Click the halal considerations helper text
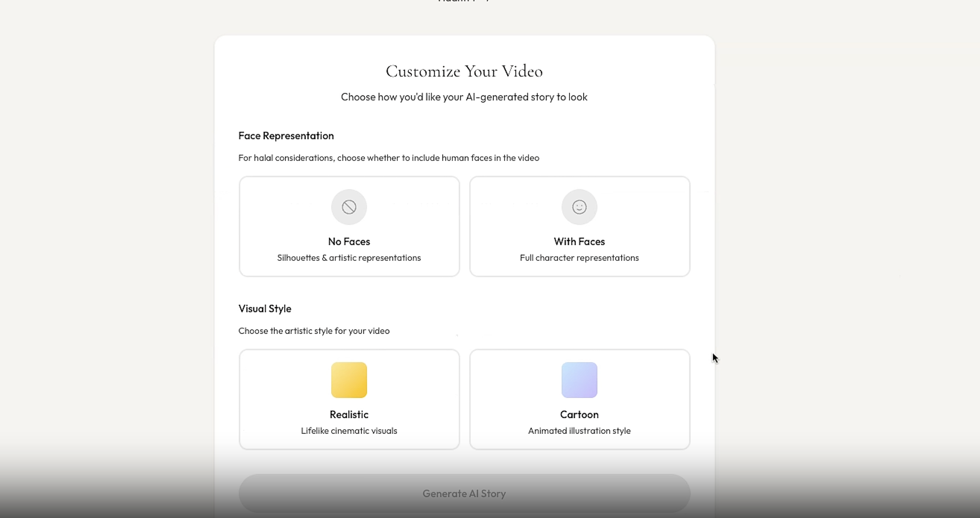The image size is (980, 518). 388,158
